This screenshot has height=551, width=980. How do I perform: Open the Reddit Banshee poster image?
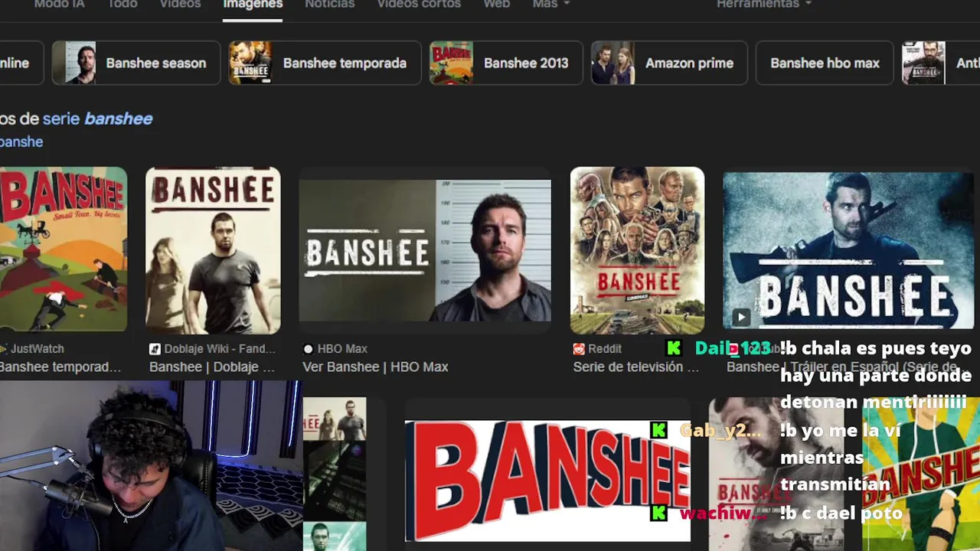tap(637, 250)
